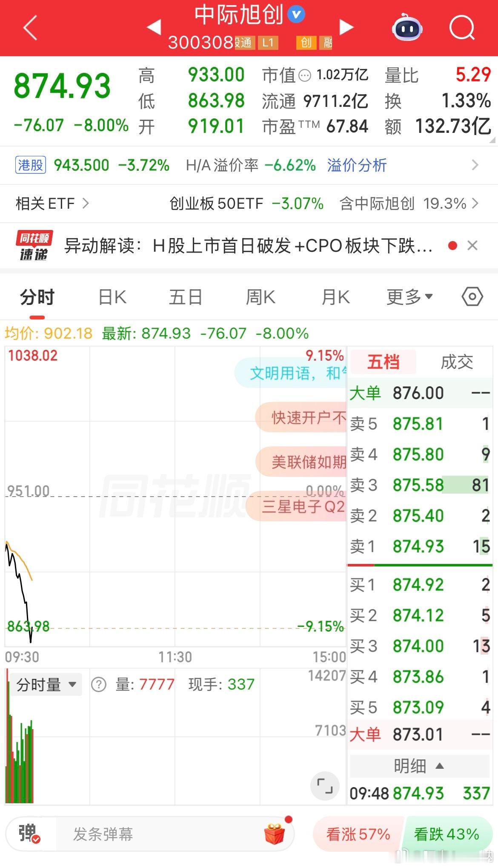498x868 pixels.
Task: Go to next stock with right triangle
Action: (346, 27)
